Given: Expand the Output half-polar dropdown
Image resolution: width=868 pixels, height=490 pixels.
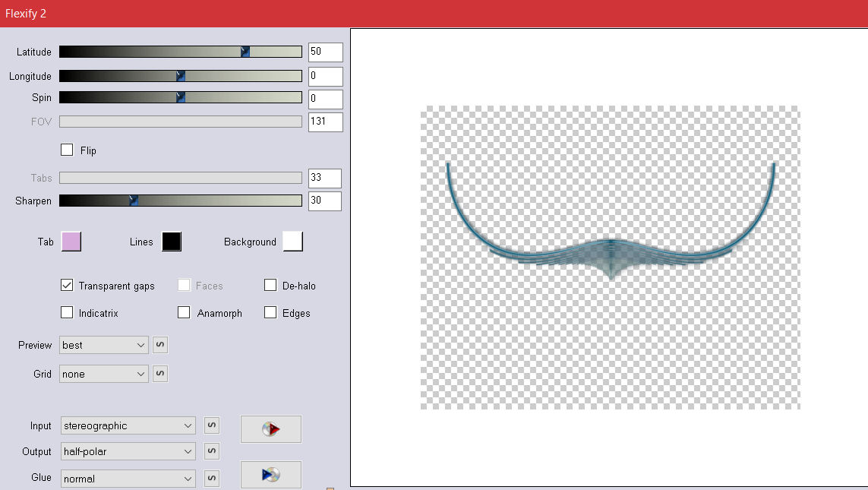Looking at the screenshot, I should [128, 451].
